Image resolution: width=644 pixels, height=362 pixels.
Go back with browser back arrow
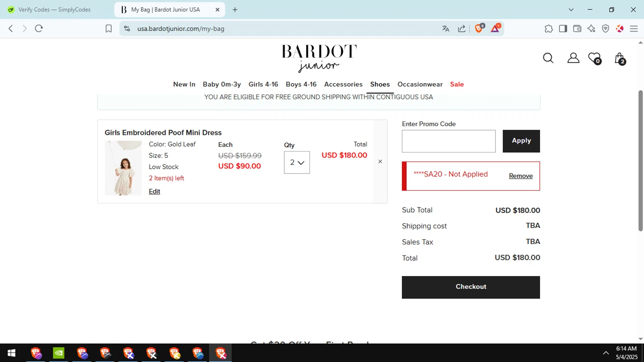pos(11,28)
